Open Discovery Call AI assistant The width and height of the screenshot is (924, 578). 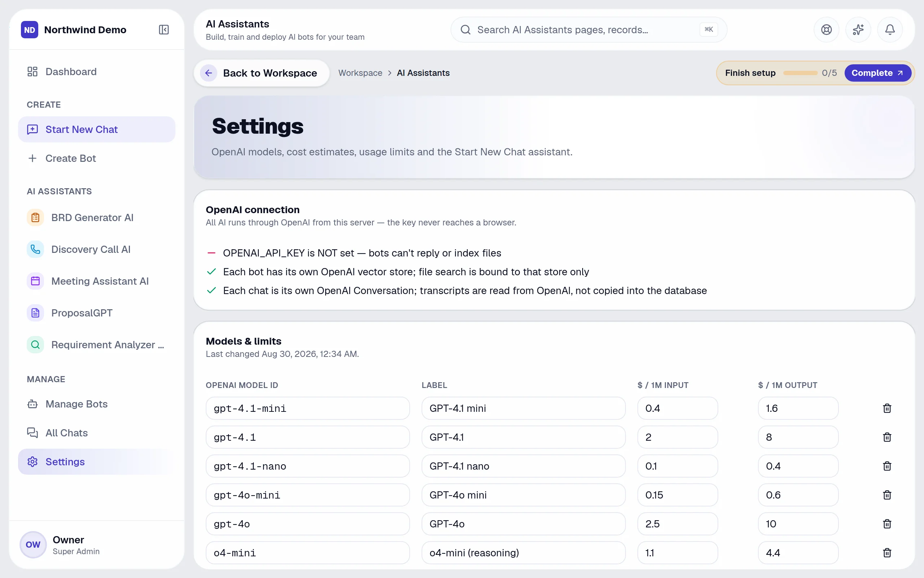click(97, 249)
